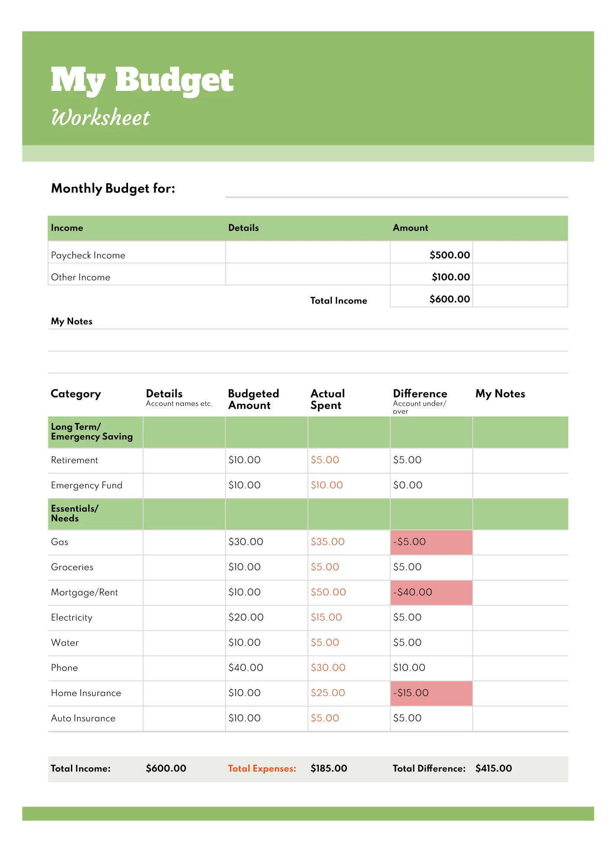Image resolution: width=616 pixels, height=852 pixels.
Task: Select the Essentials/Needs section header
Action: click(x=74, y=513)
